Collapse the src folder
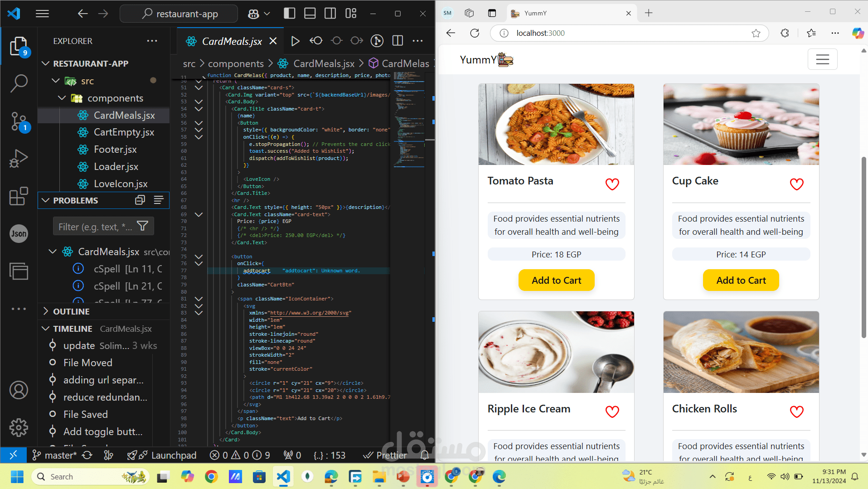The image size is (868, 489). coord(56,81)
